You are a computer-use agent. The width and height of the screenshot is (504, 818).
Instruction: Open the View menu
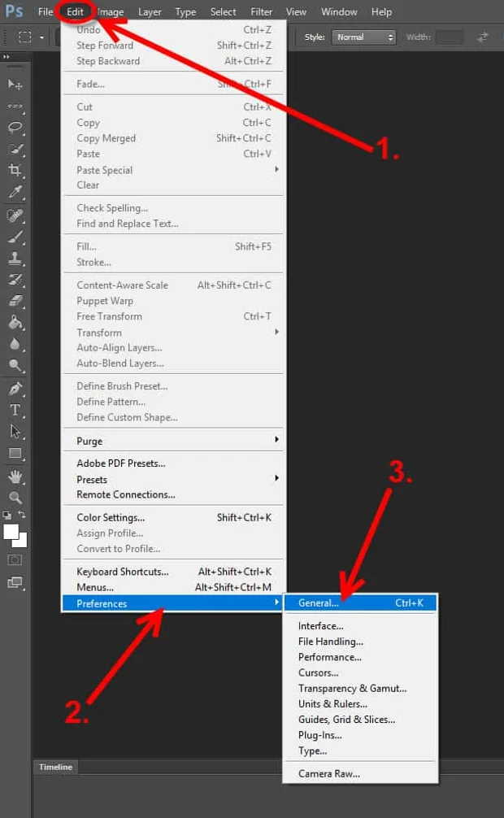pyautogui.click(x=296, y=11)
